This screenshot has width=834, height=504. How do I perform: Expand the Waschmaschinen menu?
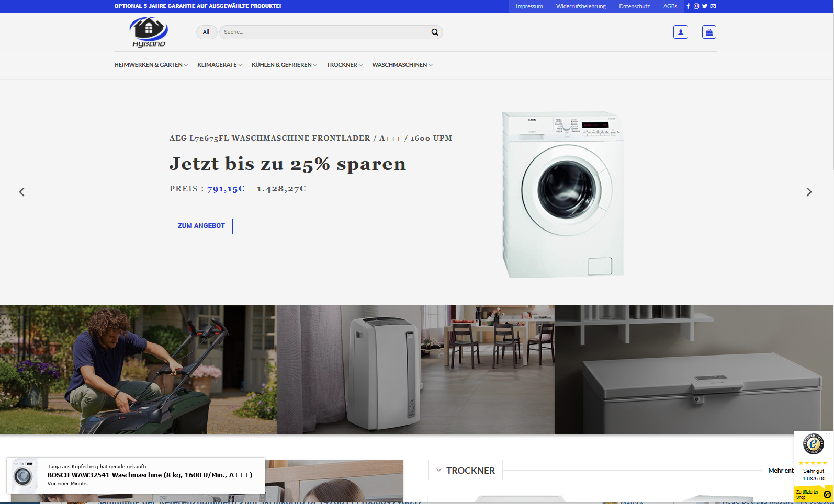402,65
